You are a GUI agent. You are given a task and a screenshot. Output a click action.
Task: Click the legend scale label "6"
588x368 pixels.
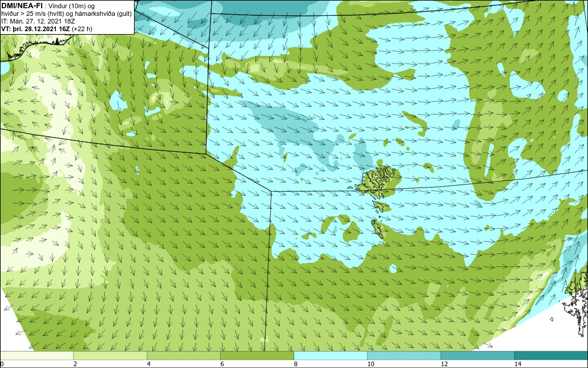pyautogui.click(x=222, y=364)
